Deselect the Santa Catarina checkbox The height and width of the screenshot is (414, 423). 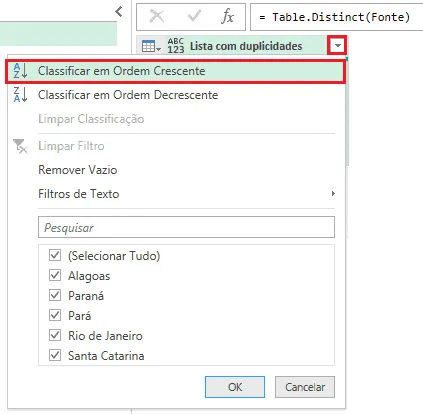tap(55, 355)
